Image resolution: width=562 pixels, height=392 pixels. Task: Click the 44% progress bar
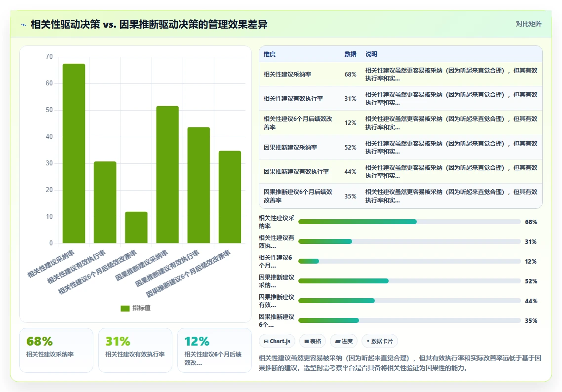[409, 301]
